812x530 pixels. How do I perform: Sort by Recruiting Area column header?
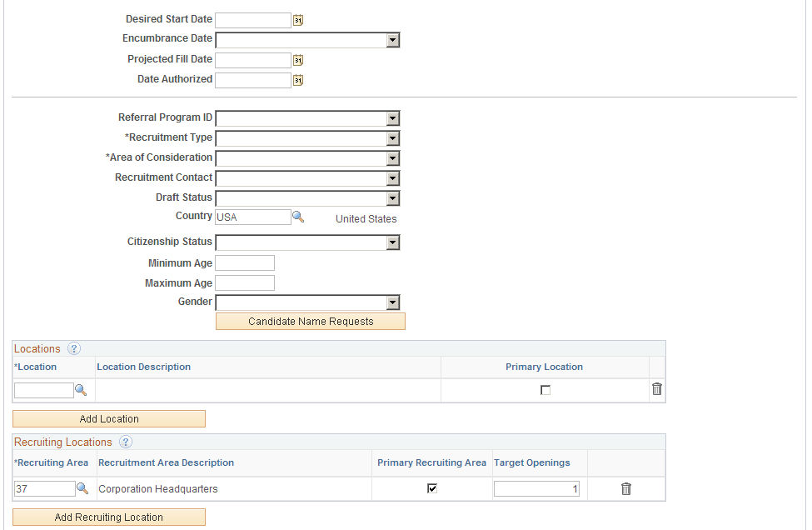pos(51,462)
